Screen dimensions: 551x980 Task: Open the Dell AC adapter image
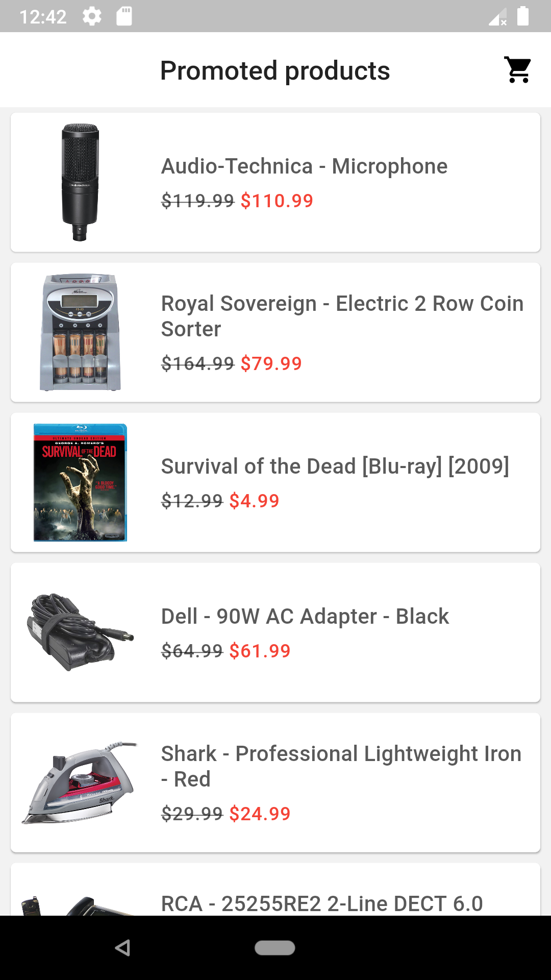point(80,632)
